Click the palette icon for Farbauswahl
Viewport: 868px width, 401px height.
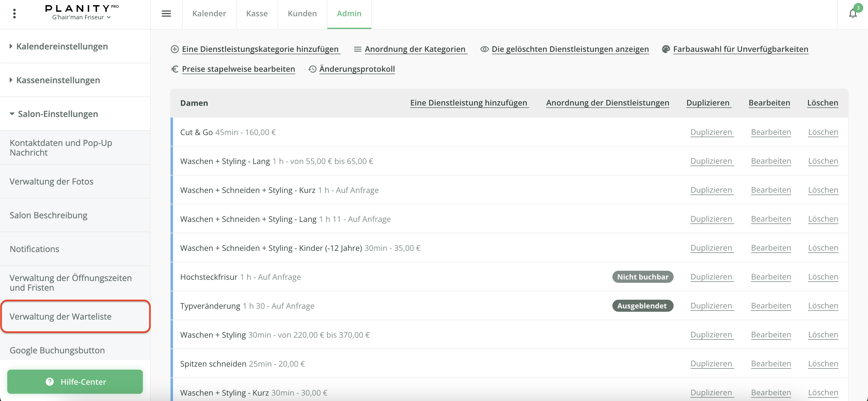pyautogui.click(x=665, y=49)
